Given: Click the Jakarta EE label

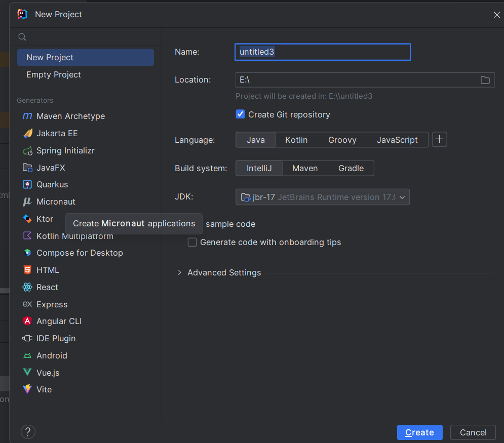Looking at the screenshot, I should point(57,133).
